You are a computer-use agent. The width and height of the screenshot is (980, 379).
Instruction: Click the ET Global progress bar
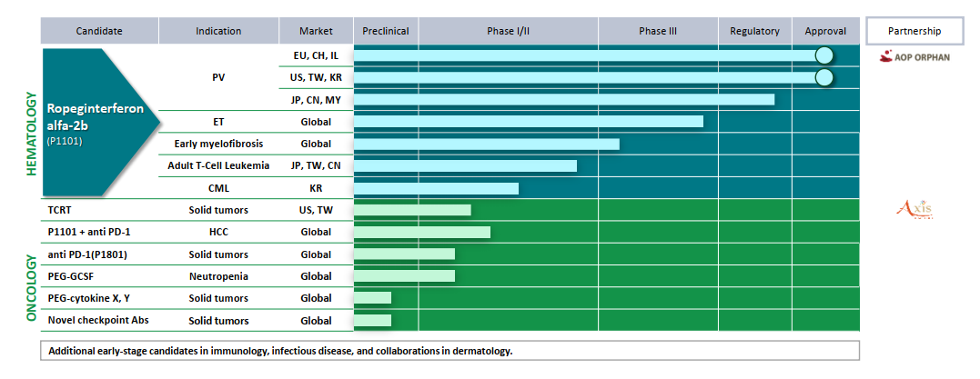click(528, 122)
